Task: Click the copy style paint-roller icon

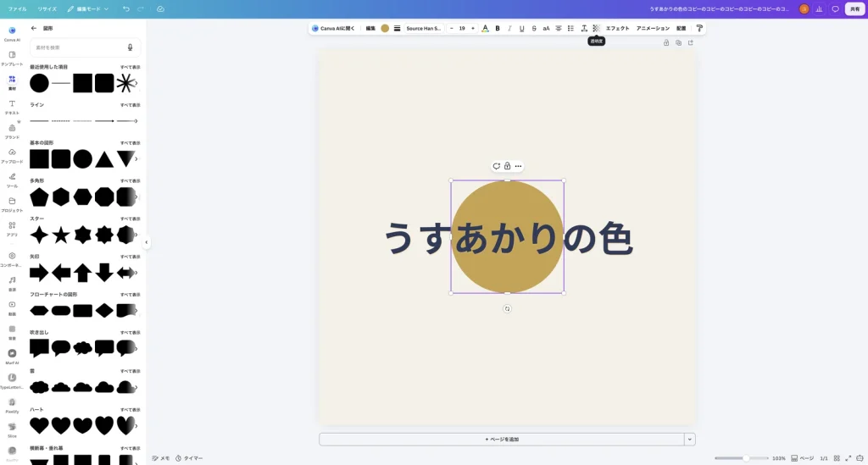Action: tap(699, 28)
